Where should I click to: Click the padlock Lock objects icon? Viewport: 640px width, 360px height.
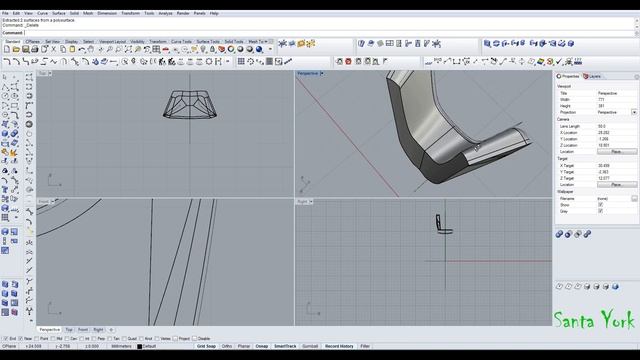[212, 49]
